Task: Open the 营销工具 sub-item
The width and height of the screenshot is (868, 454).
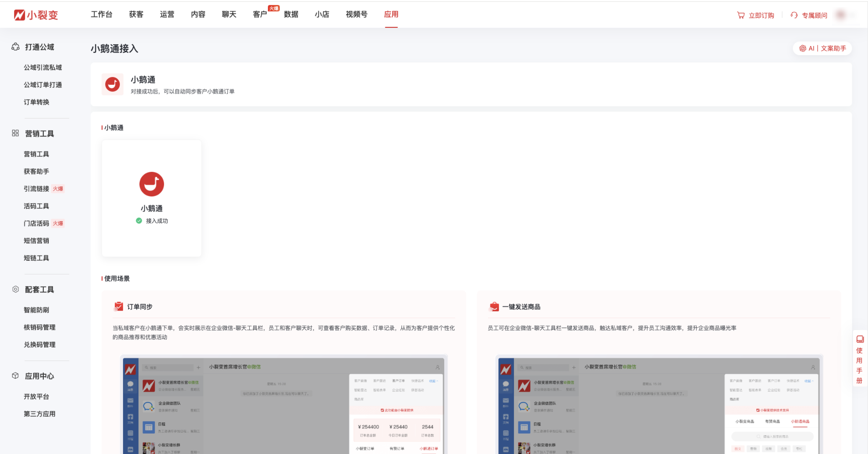Action: coord(36,154)
